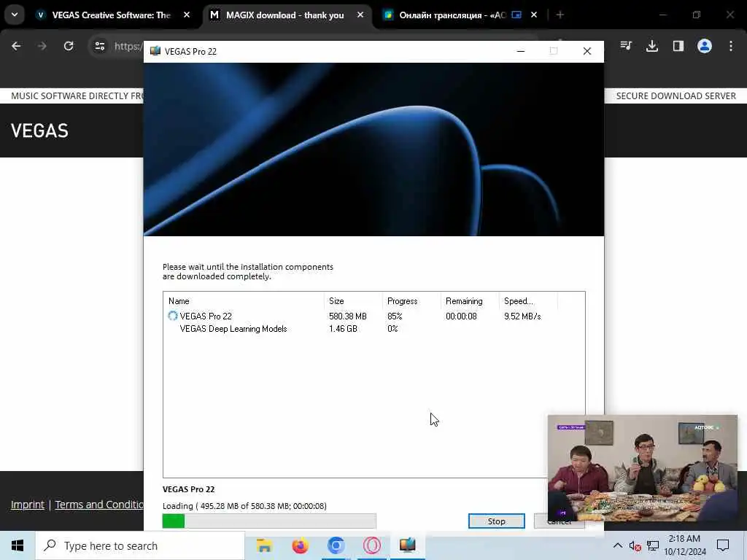Click the green download progress bar
The height and width of the screenshot is (560, 747).
coord(269,521)
